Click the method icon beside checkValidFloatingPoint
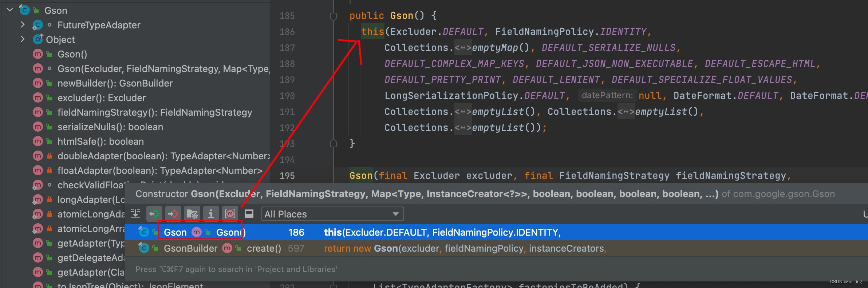The width and height of the screenshot is (868, 288). click(38, 185)
